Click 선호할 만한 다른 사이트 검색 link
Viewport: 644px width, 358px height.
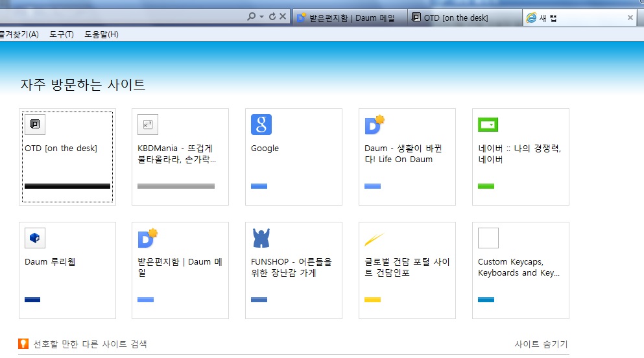coord(90,344)
